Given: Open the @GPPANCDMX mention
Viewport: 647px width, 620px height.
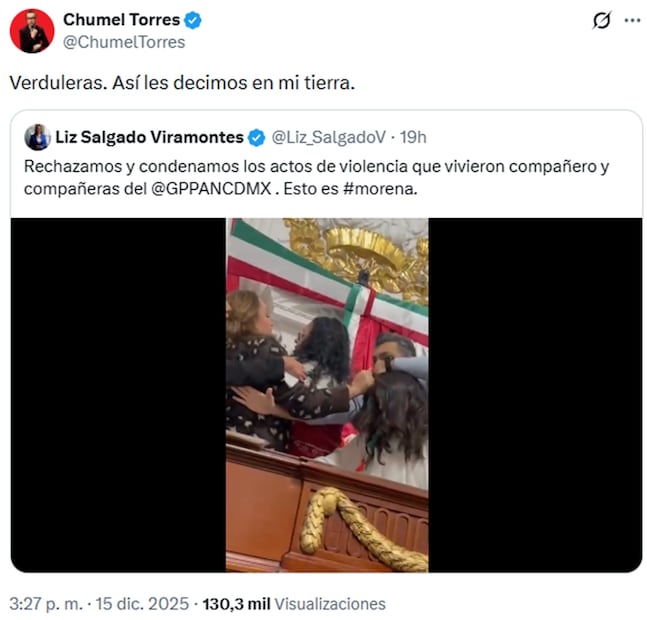Looking at the screenshot, I should click(211, 189).
